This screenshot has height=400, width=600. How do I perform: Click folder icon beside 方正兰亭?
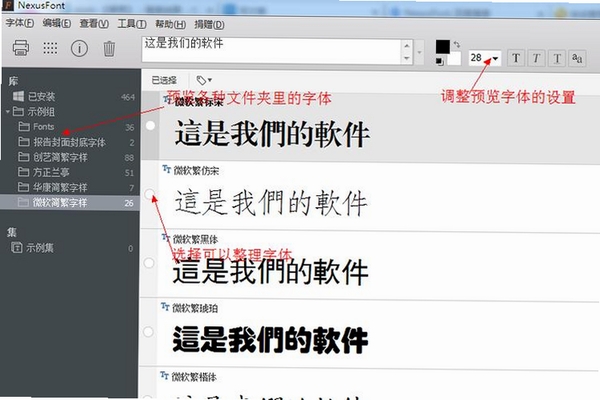tap(23, 172)
